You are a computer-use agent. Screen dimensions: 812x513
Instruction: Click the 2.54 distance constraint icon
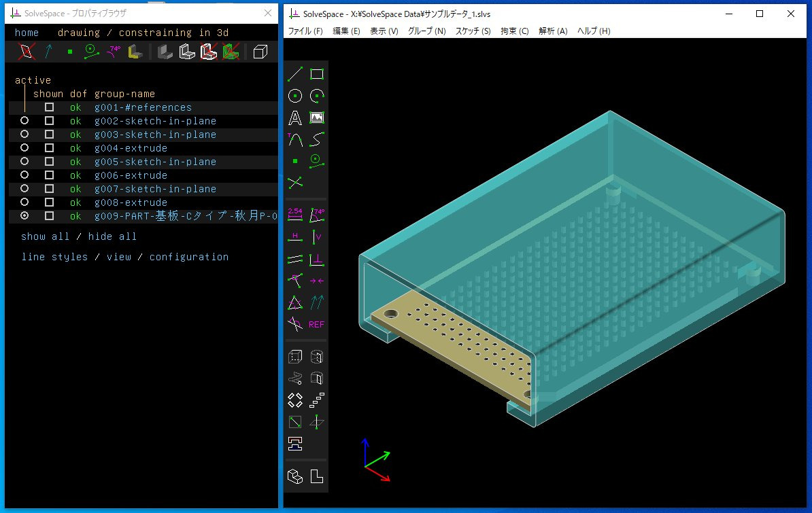(295, 215)
